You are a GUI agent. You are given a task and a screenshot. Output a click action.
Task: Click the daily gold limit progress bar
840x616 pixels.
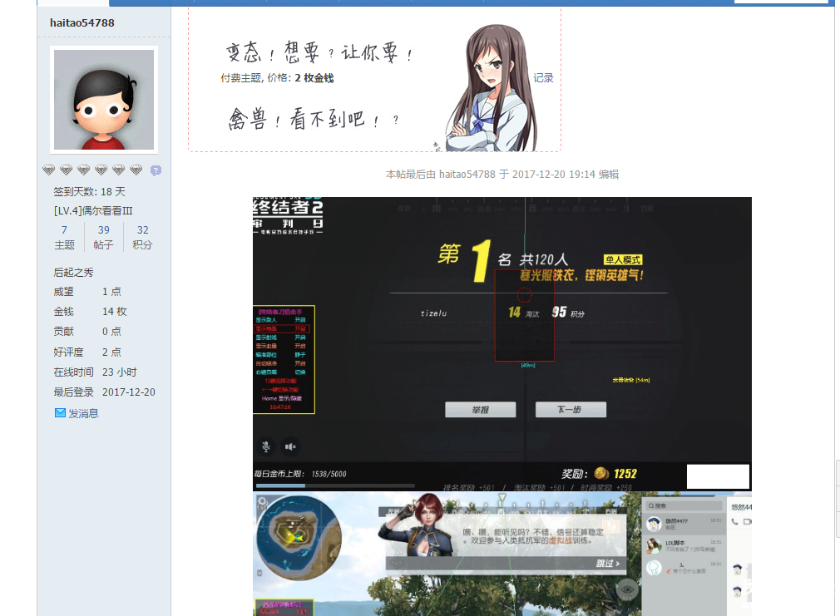(x=335, y=485)
